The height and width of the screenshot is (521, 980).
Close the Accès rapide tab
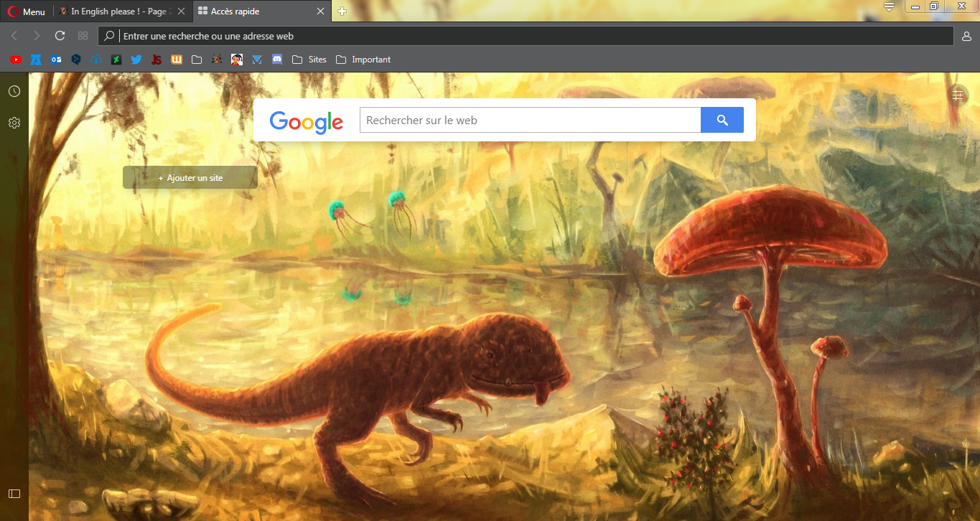[x=322, y=11]
